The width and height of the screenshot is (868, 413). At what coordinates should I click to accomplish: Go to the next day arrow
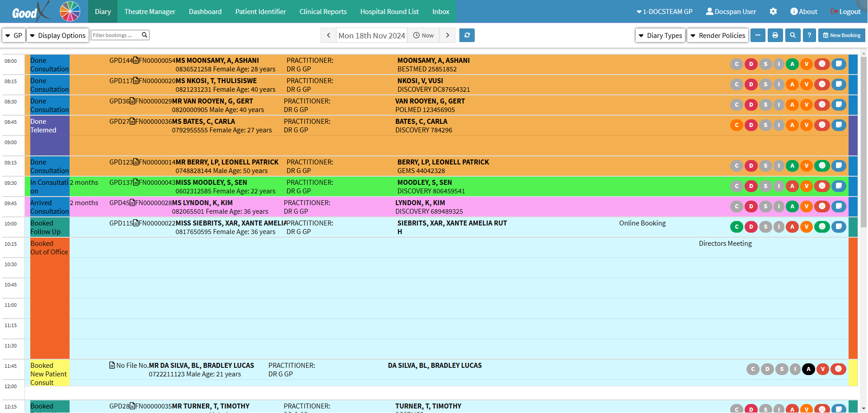447,35
